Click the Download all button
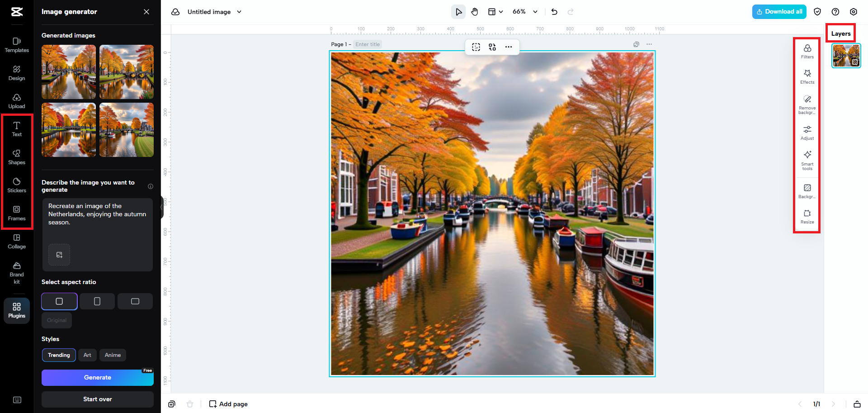868x413 pixels. (x=779, y=12)
